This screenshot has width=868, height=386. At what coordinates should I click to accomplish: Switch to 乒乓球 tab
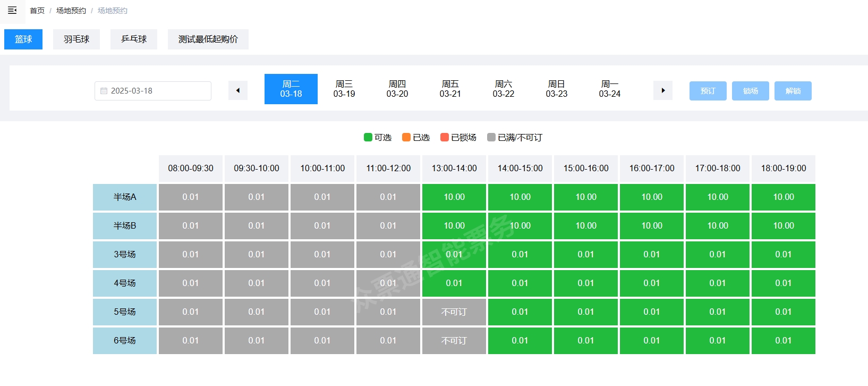[x=134, y=39]
